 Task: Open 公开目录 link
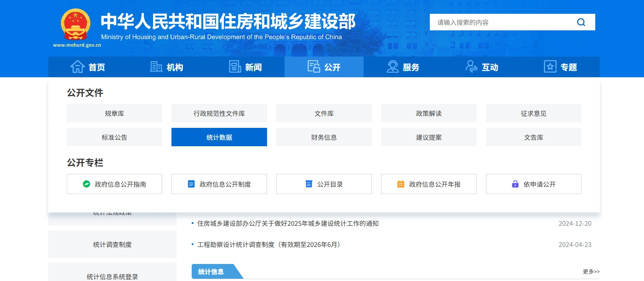[324, 184]
